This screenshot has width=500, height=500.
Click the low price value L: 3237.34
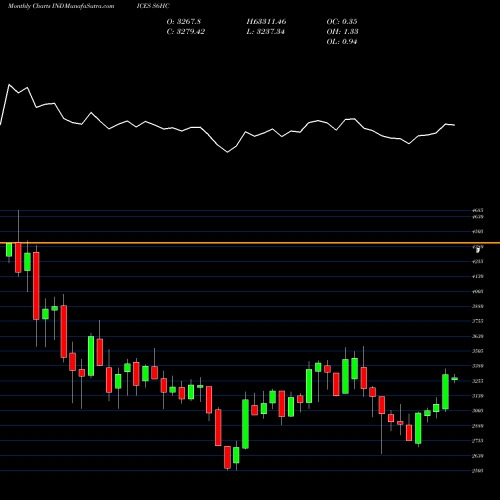point(266,32)
